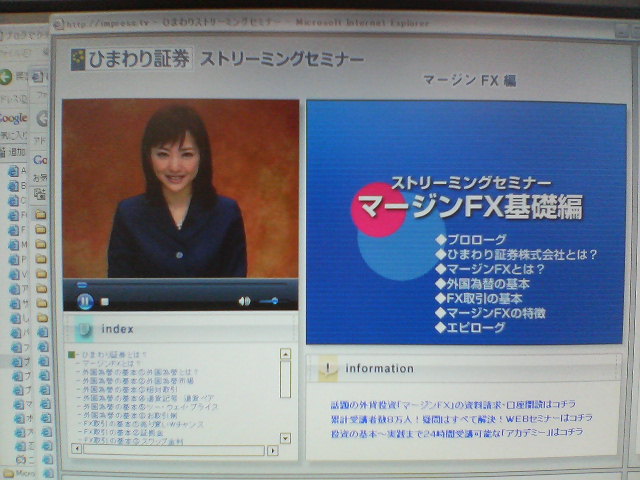This screenshot has height=480, width=640.
Task: Click the index list horizontal scrollbar track
Action: (174, 450)
